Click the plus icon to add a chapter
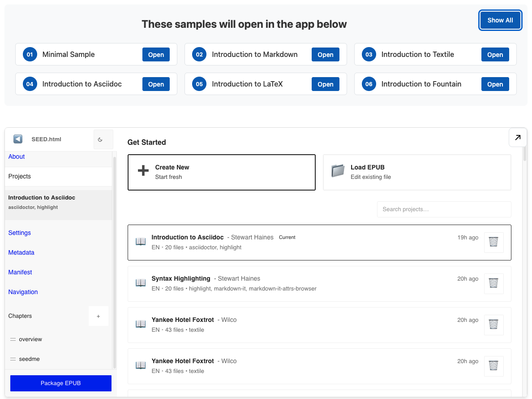 pos(99,316)
